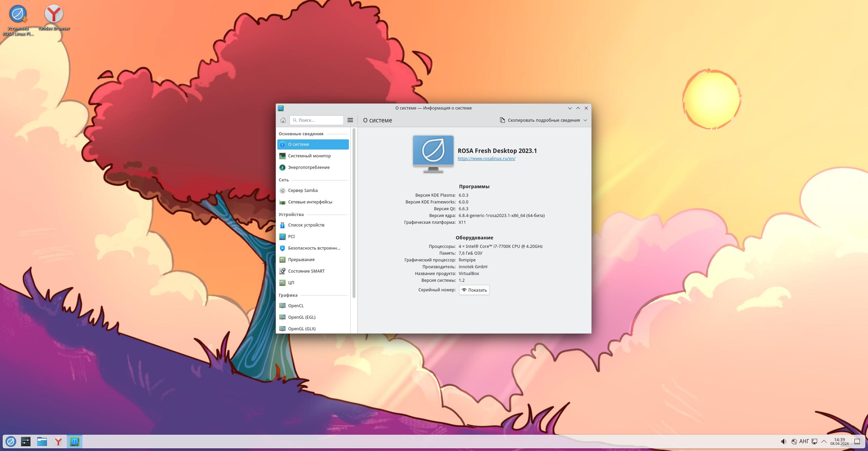Select Энергопотребление in the sidebar

tap(309, 167)
